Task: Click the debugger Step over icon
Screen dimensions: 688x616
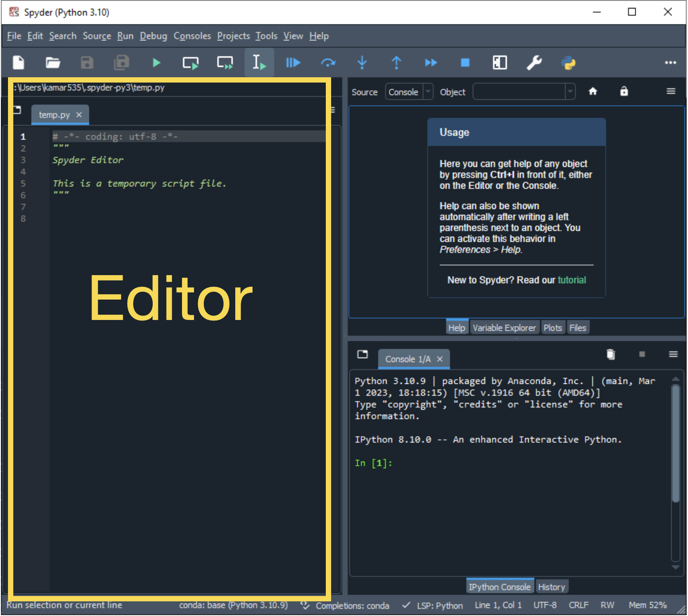Action: click(328, 63)
